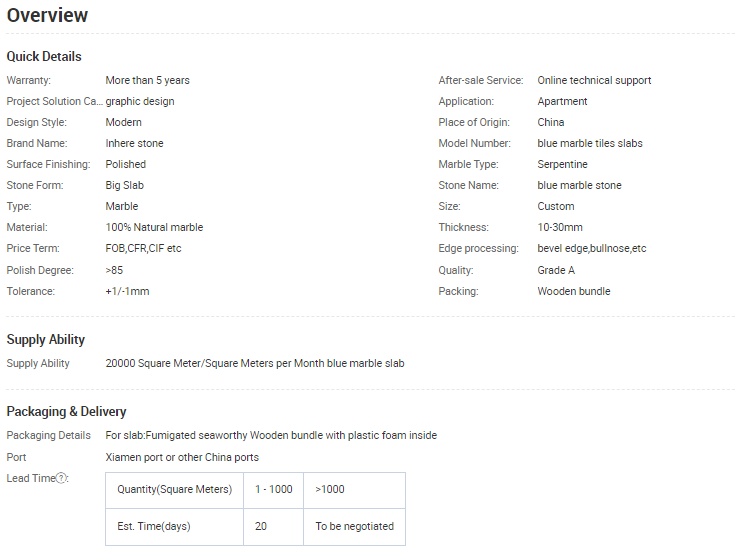This screenshot has height=559, width=736.
Task: Click the 'Inhere stone' brand name
Action: pyautogui.click(x=134, y=143)
